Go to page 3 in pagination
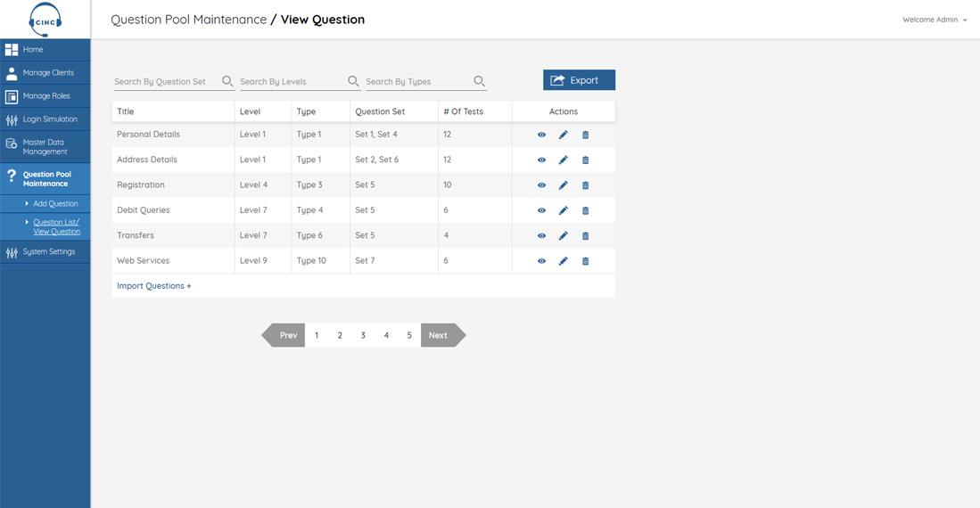This screenshot has width=980, height=508. coord(363,335)
